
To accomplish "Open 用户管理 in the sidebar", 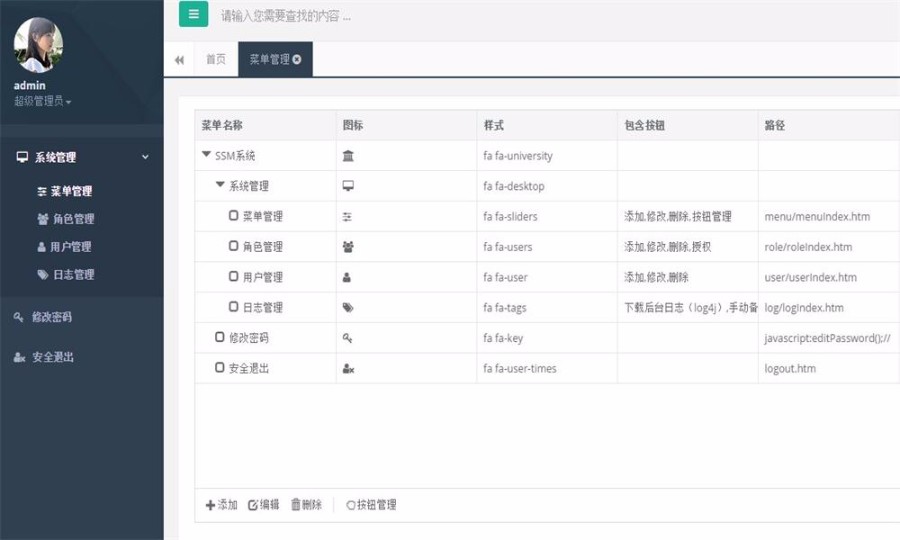I will 71,247.
